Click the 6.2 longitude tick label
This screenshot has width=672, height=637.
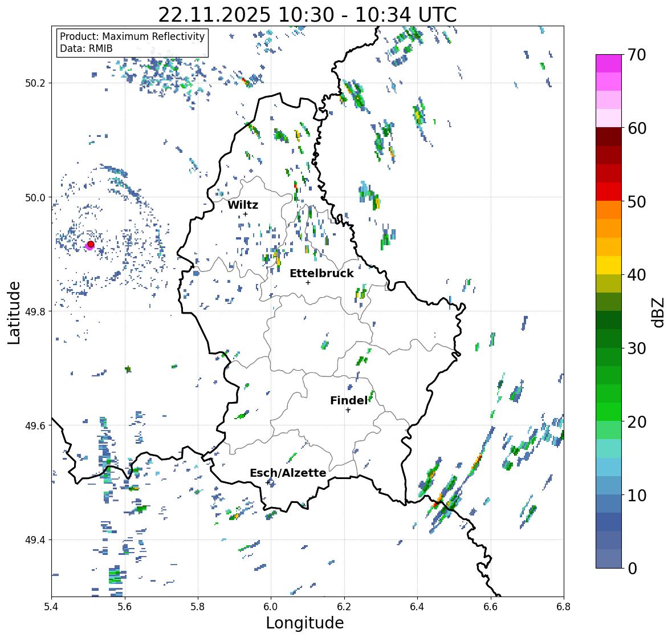coord(344,606)
